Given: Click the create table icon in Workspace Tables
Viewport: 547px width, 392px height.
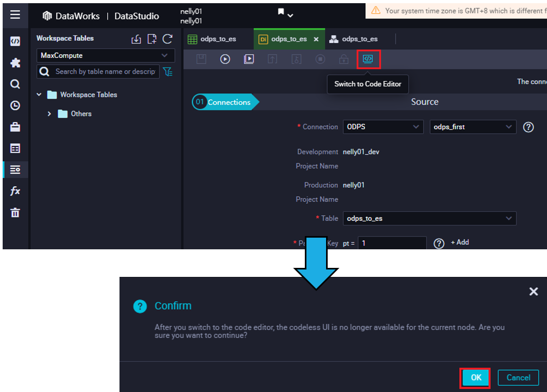Looking at the screenshot, I should pos(152,39).
